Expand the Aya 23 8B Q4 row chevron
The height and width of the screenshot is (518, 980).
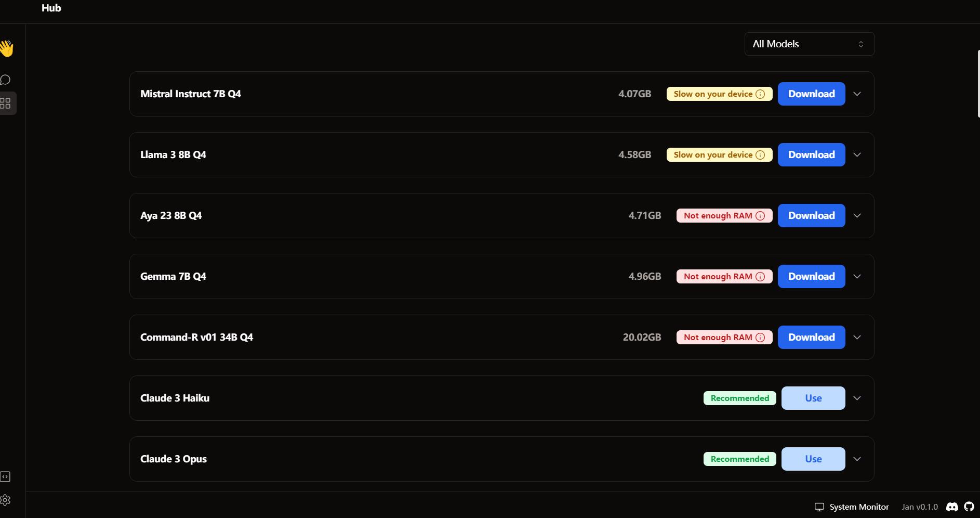click(857, 216)
